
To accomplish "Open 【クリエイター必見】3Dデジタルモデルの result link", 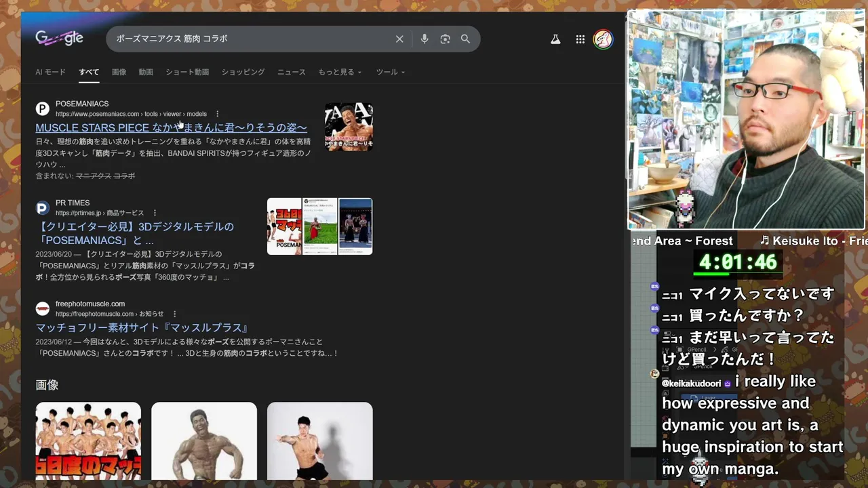I will coord(134,233).
